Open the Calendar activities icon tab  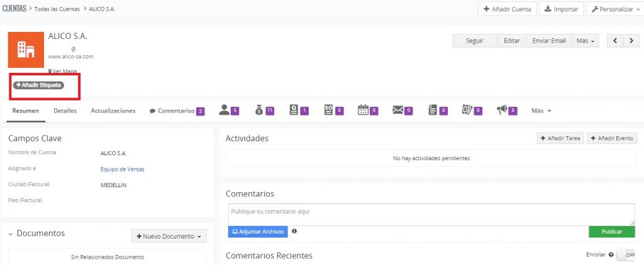pos(363,110)
